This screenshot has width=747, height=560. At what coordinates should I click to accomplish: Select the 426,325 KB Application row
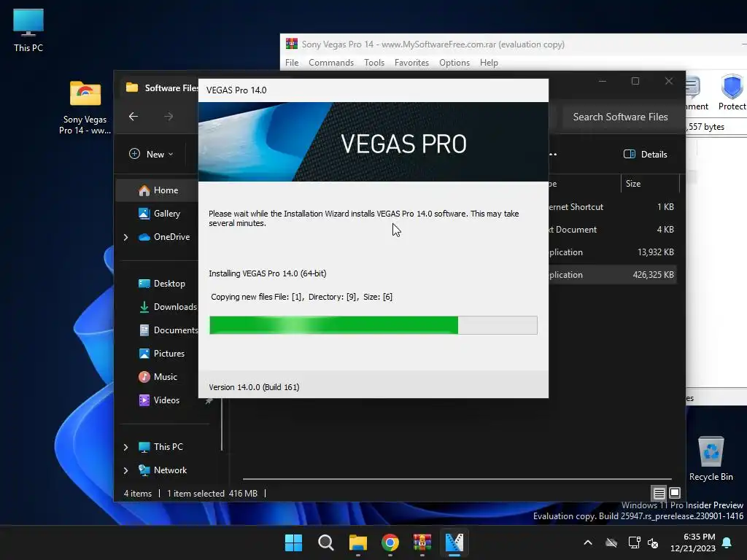point(612,275)
